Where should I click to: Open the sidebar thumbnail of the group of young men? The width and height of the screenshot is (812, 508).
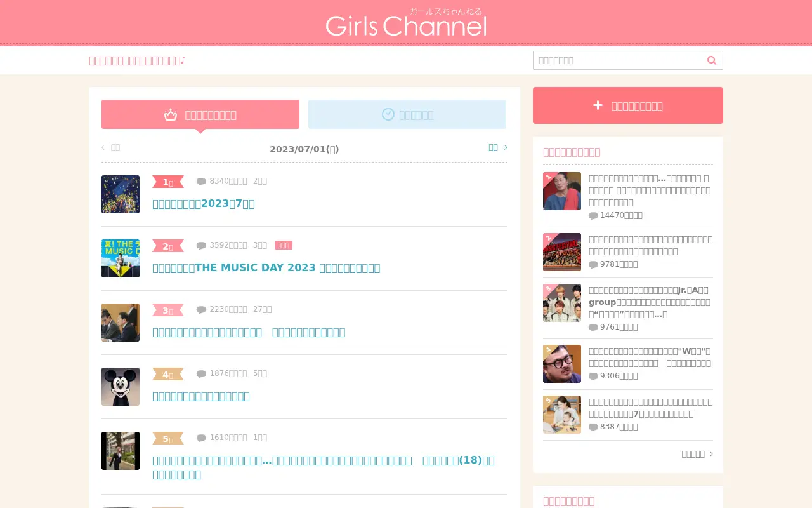(562, 303)
